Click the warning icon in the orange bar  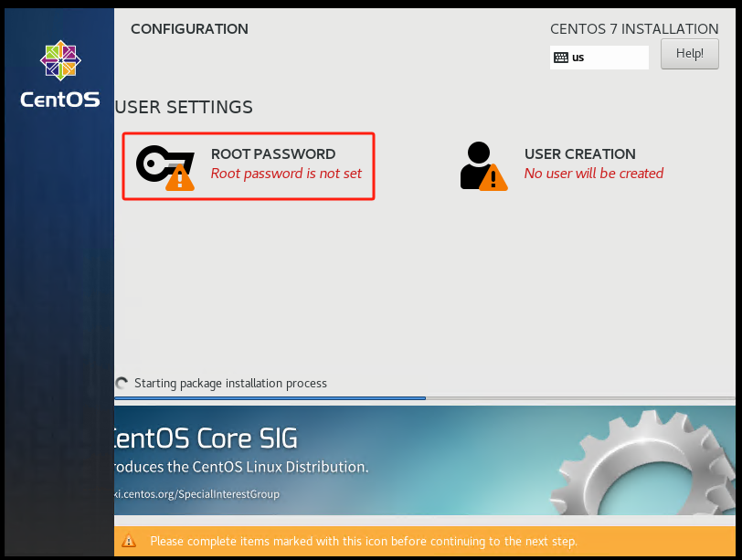tap(130, 541)
